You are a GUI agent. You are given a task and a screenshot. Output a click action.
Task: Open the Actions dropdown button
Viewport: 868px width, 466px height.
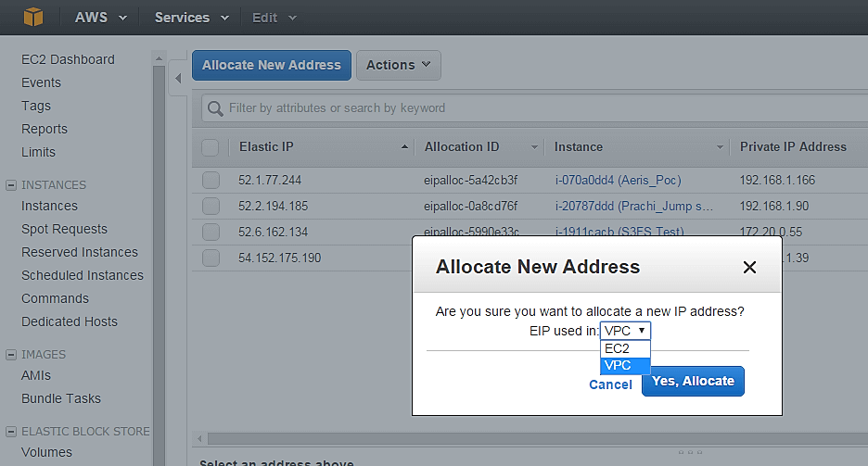point(398,65)
